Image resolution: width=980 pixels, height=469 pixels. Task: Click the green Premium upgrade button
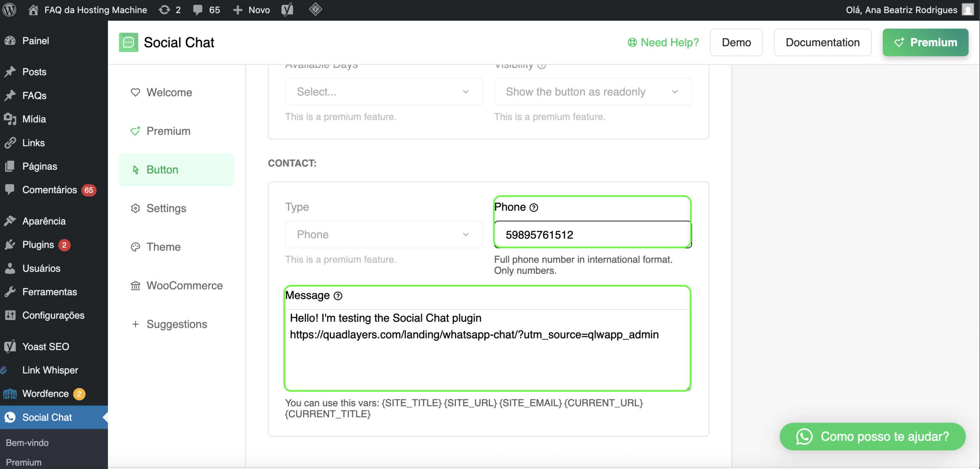[x=925, y=42]
